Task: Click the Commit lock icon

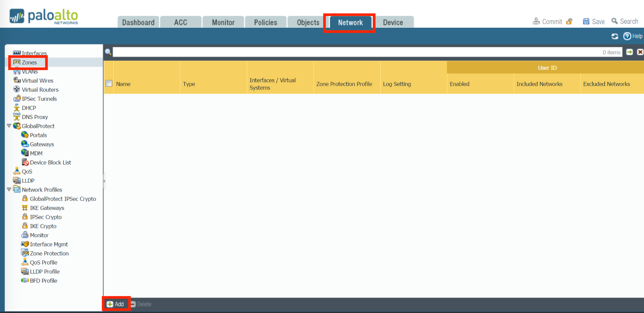Action: pyautogui.click(x=569, y=22)
